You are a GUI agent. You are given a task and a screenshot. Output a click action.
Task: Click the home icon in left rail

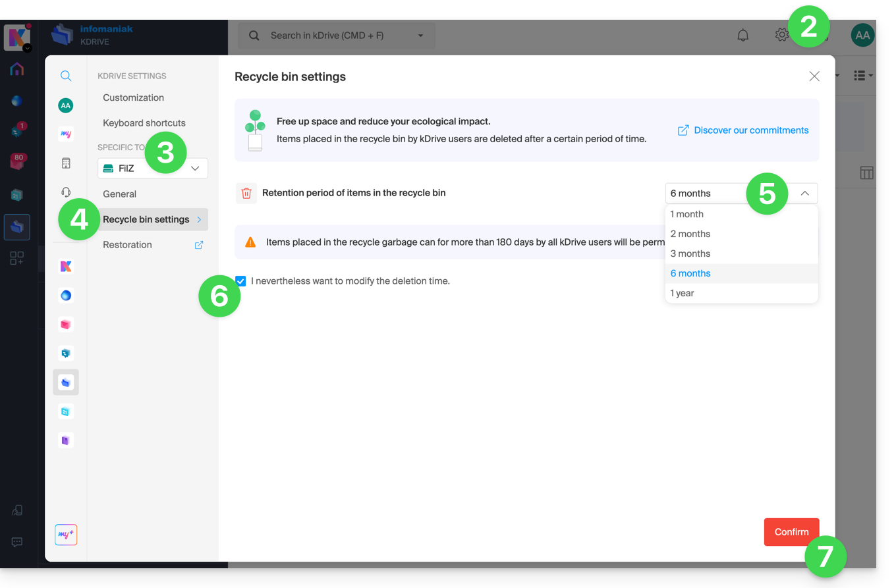coord(17,69)
